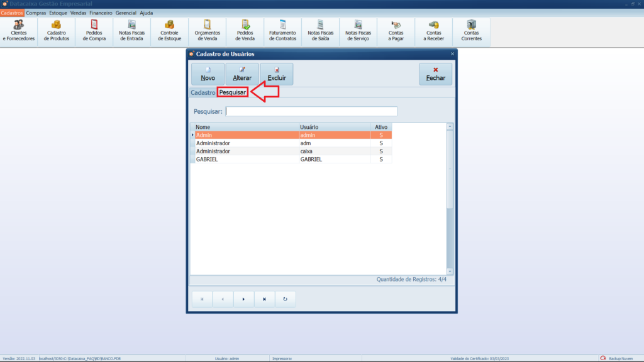
Task: Open Contas Correntes module
Action: (472, 31)
